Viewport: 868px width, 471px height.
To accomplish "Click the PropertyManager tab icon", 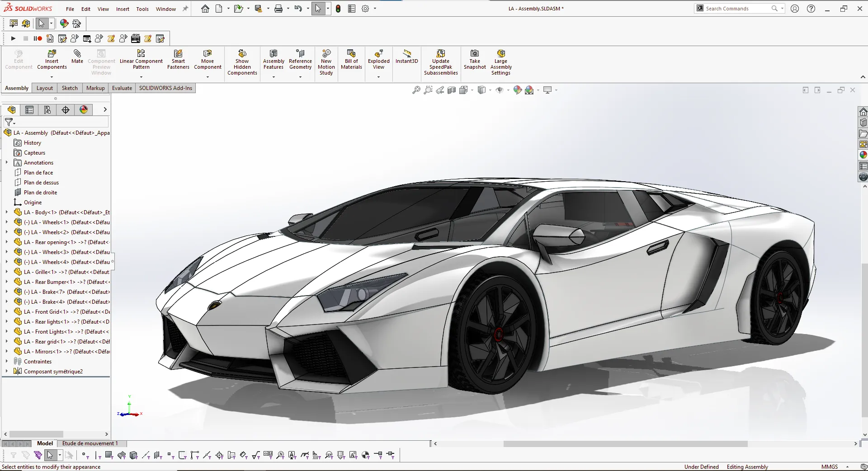I will [29, 109].
